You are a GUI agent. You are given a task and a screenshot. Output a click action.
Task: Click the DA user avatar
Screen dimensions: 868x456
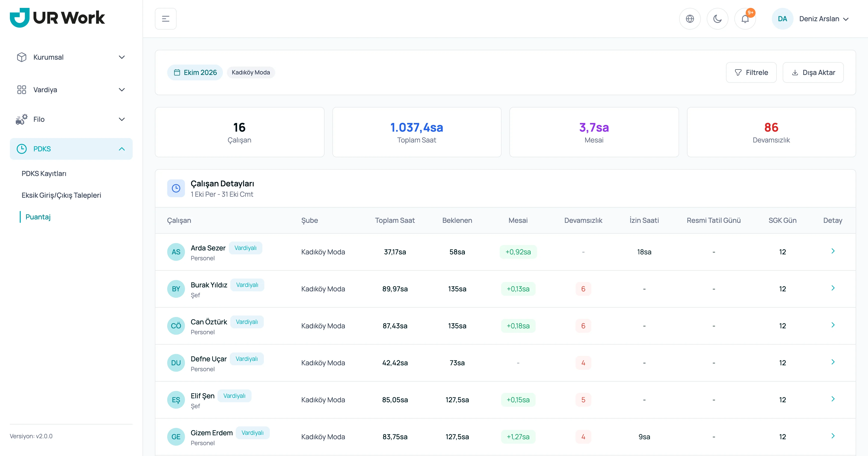[x=782, y=19]
